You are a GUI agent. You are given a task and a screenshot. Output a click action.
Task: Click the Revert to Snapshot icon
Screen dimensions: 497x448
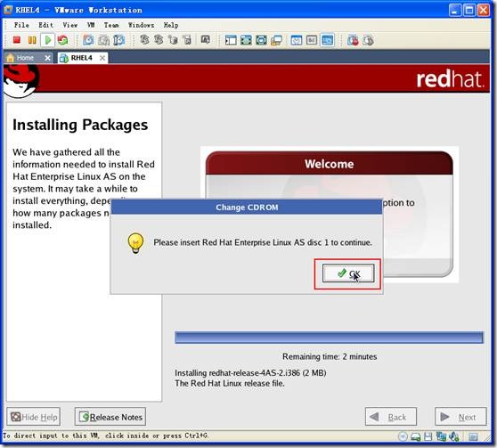click(103, 40)
